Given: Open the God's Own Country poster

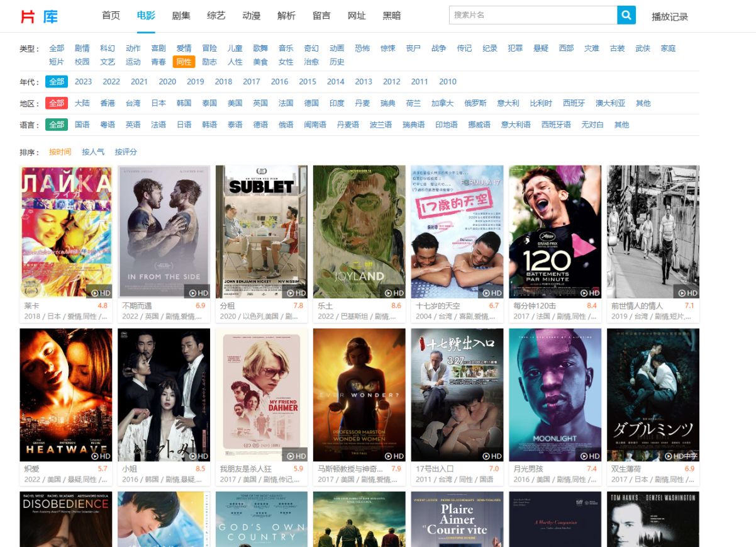Looking at the screenshot, I should pos(262,519).
